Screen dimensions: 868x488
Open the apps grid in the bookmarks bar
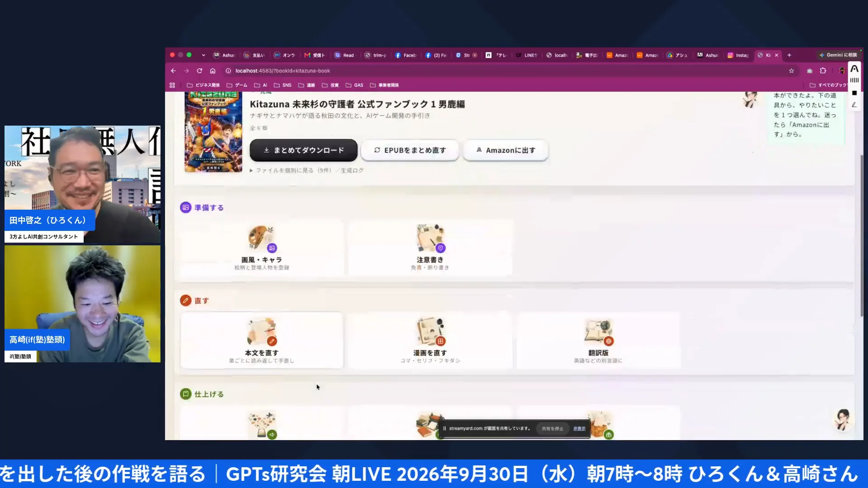pyautogui.click(x=172, y=85)
